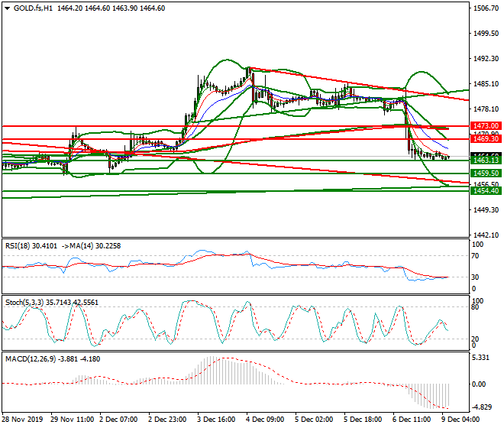
Task: Click the 1492.30 price scale value
Action: [x=486, y=59]
